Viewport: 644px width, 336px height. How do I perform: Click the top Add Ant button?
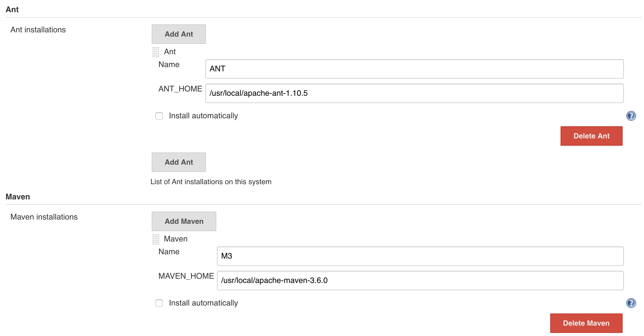coord(179,34)
